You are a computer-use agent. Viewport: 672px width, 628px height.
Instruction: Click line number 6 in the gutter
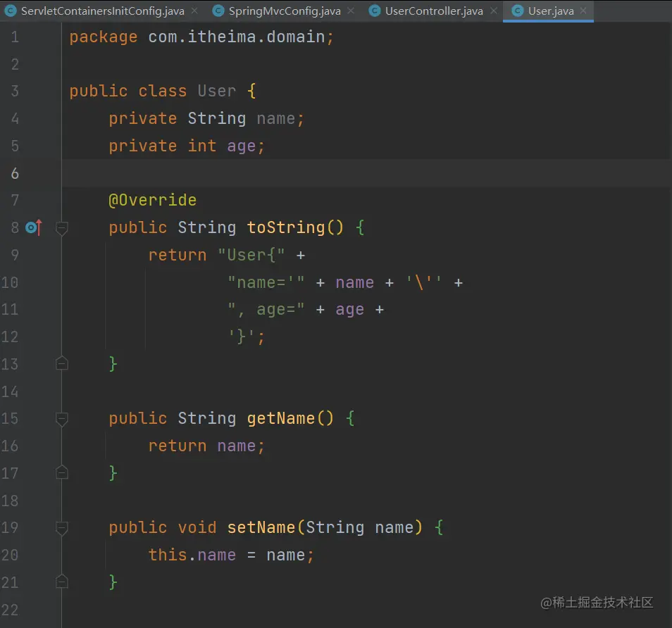[x=15, y=173]
